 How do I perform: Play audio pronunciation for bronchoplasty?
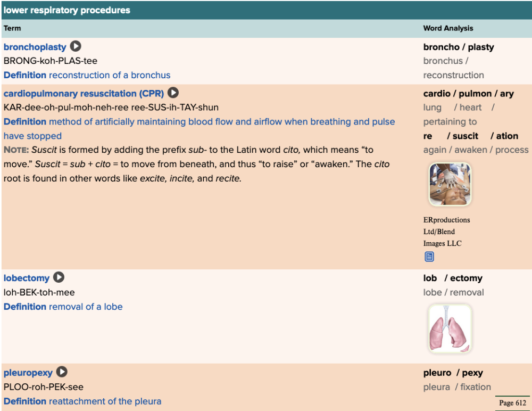point(76,47)
